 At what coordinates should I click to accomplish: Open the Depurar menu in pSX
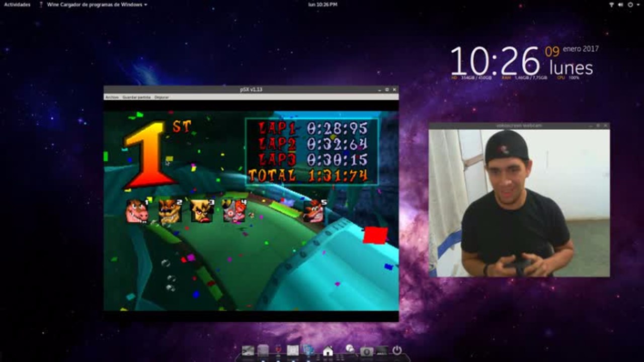(162, 97)
